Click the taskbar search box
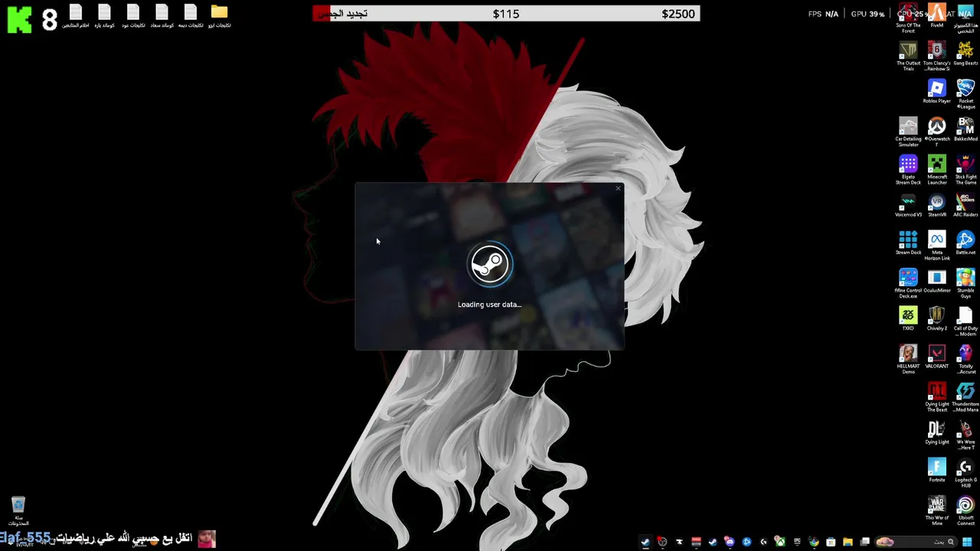 coord(916,542)
